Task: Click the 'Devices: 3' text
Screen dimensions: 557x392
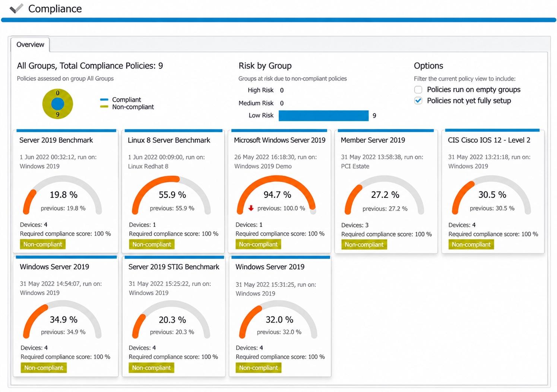Action: [355, 225]
